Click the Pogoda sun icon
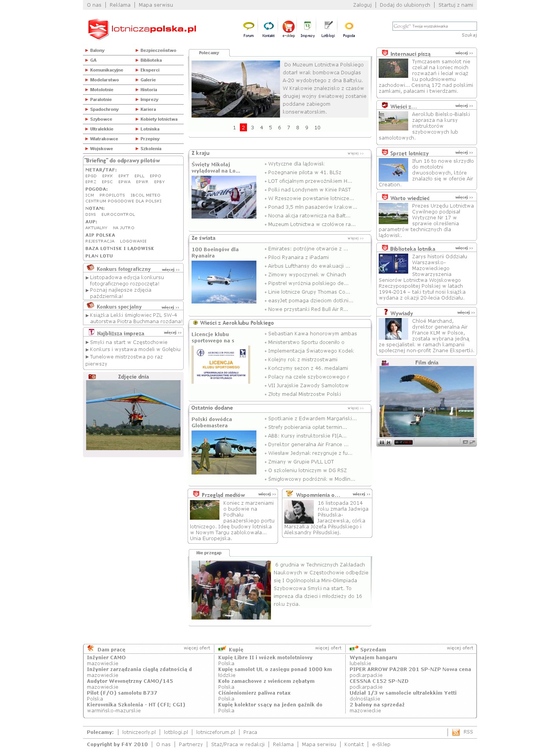 click(349, 27)
